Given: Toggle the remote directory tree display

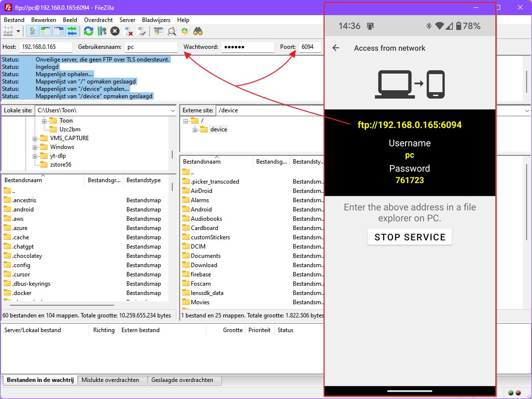Looking at the screenshot, I should coord(59,31).
